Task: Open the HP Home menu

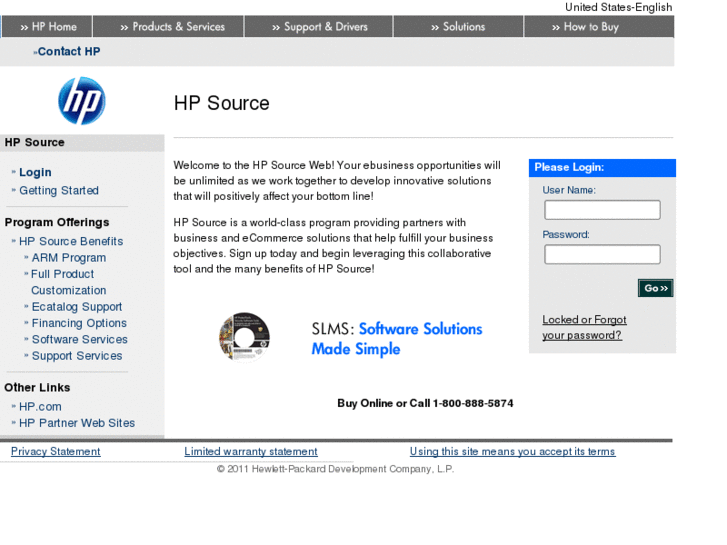Action: (x=48, y=27)
